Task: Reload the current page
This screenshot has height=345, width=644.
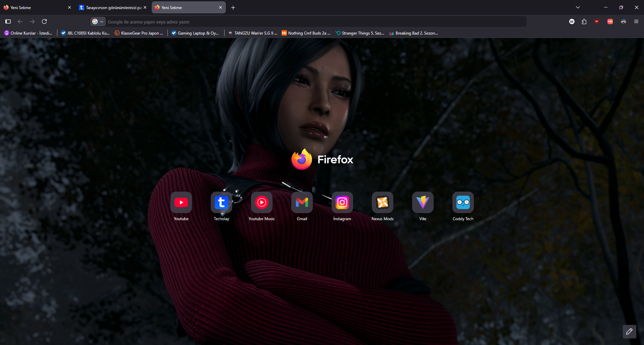Action: (44, 21)
